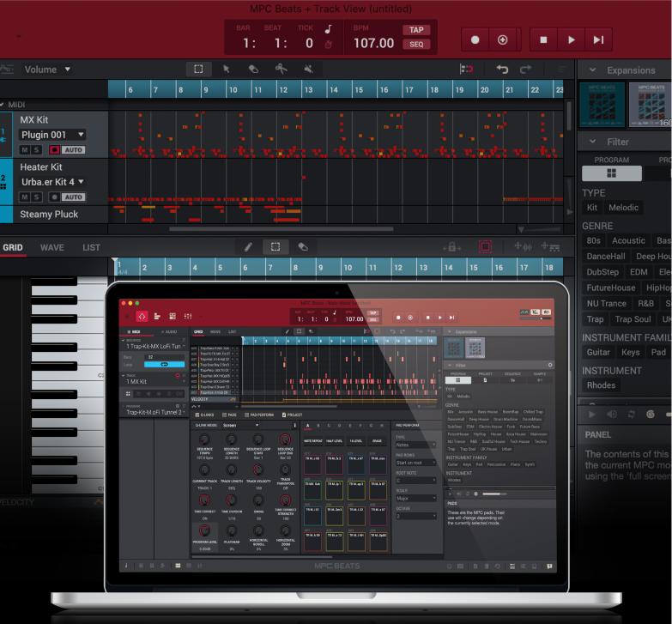
Task: Select the pointer arrow tool in the track view toolbar
Action: (x=226, y=69)
